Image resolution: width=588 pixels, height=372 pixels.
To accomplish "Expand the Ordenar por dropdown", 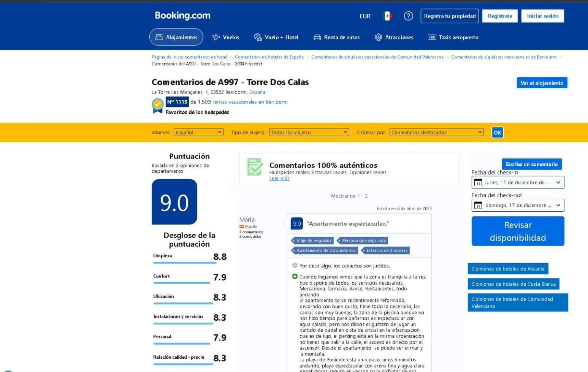I will coord(436,132).
